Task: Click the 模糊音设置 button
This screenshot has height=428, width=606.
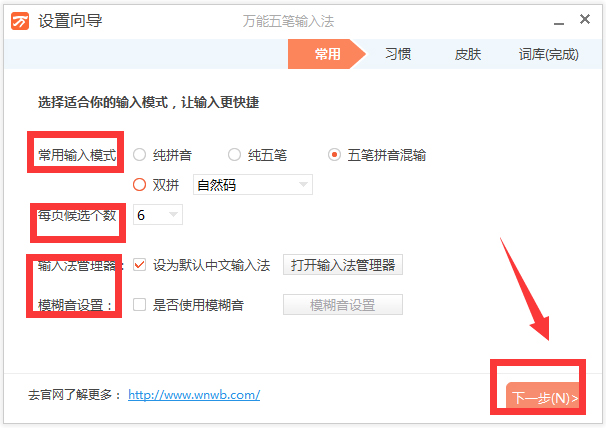Action: coord(343,305)
